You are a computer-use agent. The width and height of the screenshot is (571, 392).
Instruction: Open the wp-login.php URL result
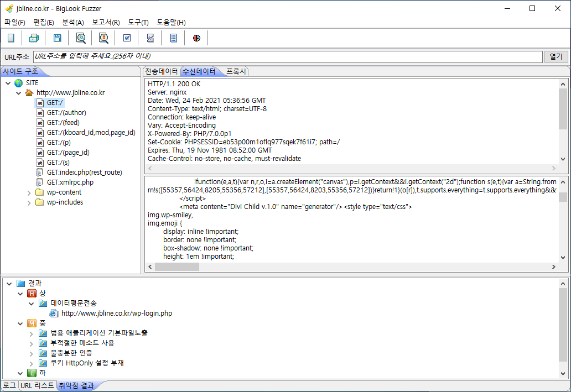116,313
